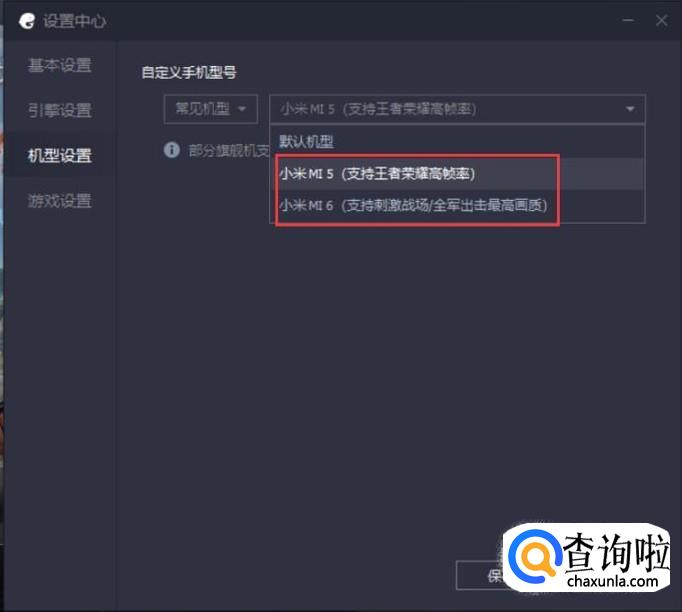Choose 默认机型 from the dropdown list
The width and height of the screenshot is (682, 612).
[457, 142]
